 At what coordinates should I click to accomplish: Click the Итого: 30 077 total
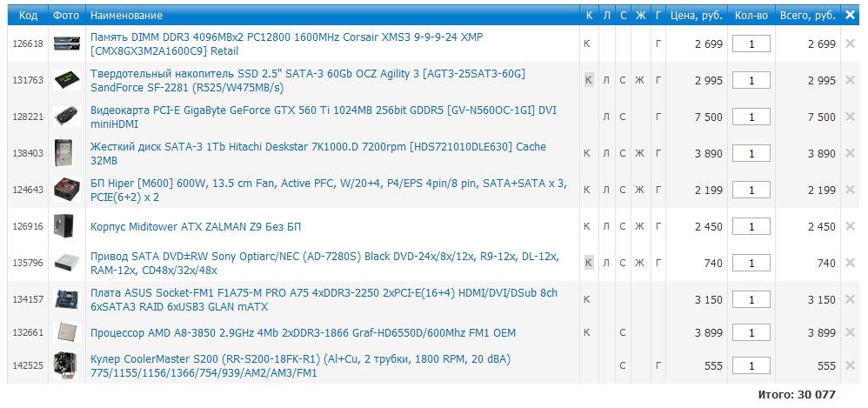(797, 395)
